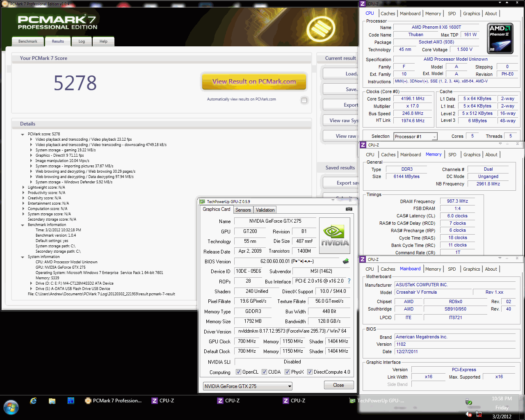The height and width of the screenshot is (420, 525).
Task: Open Windows Explorer from the taskbar
Action: click(52, 401)
